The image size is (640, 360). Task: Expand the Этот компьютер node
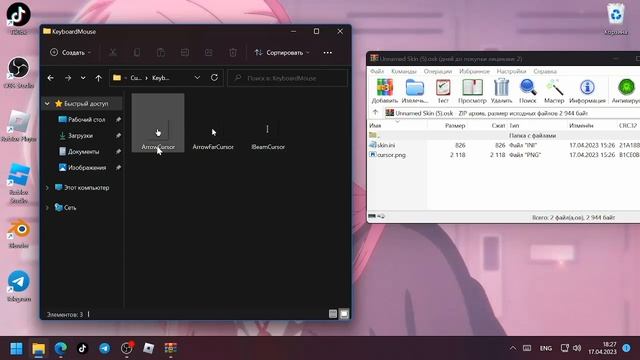pos(47,188)
